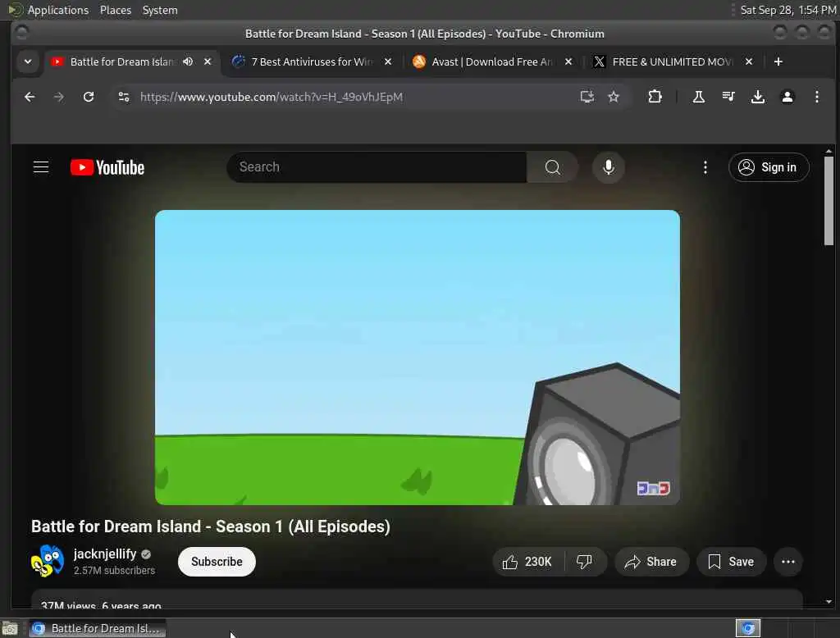Click the Share button
Viewport: 840px width, 638px height.
(651, 562)
